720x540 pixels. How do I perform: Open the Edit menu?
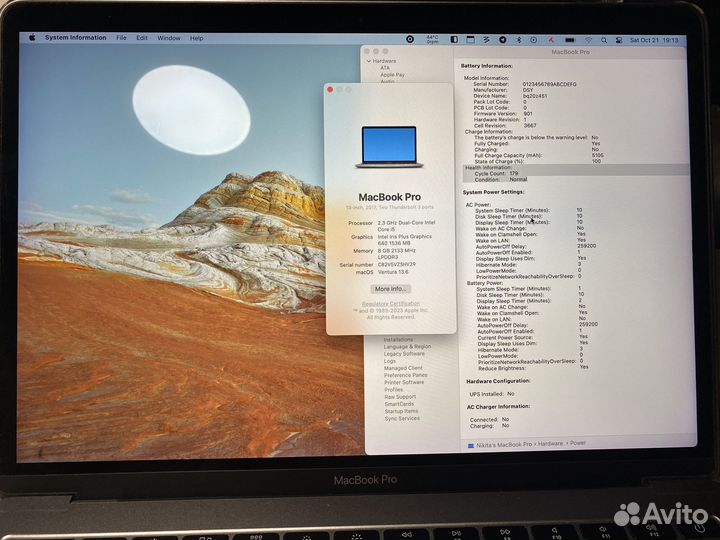(x=142, y=38)
